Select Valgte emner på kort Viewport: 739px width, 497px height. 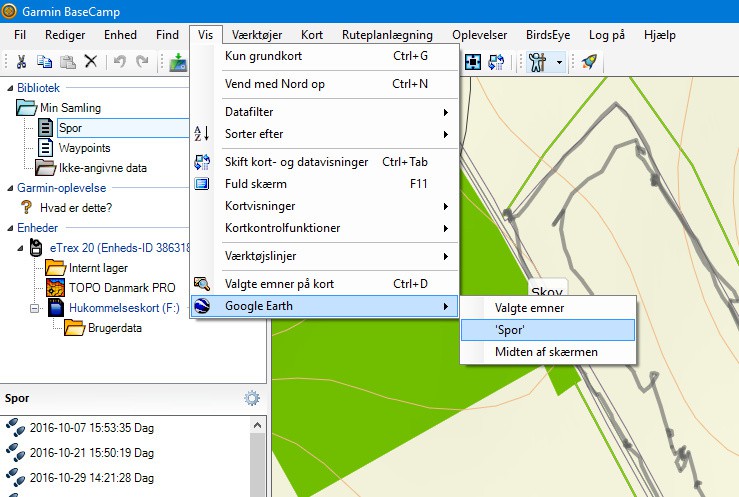[x=325, y=284]
